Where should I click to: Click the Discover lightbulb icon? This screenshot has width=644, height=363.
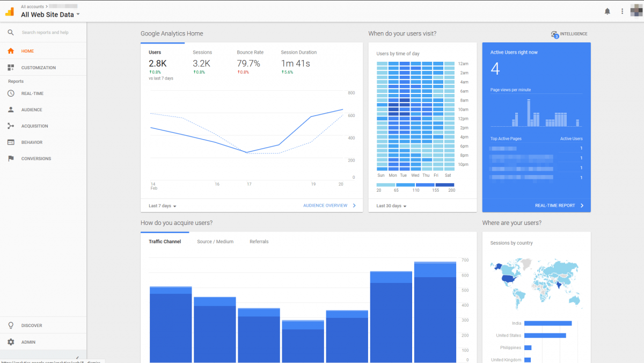pyautogui.click(x=11, y=325)
